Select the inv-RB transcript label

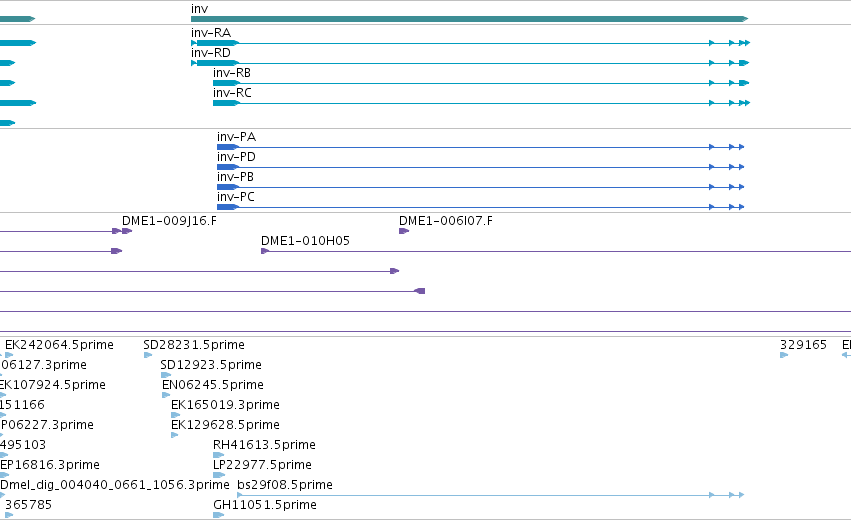click(x=232, y=73)
